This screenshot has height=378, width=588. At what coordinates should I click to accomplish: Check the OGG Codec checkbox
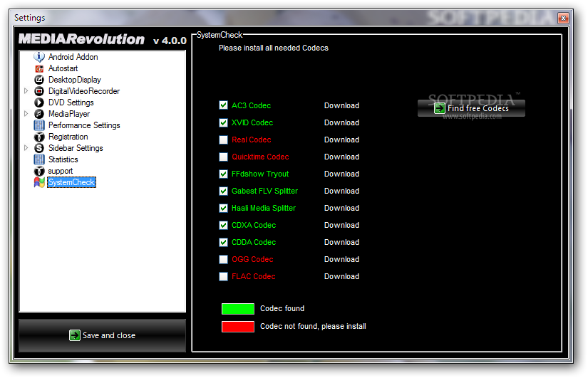click(x=224, y=259)
